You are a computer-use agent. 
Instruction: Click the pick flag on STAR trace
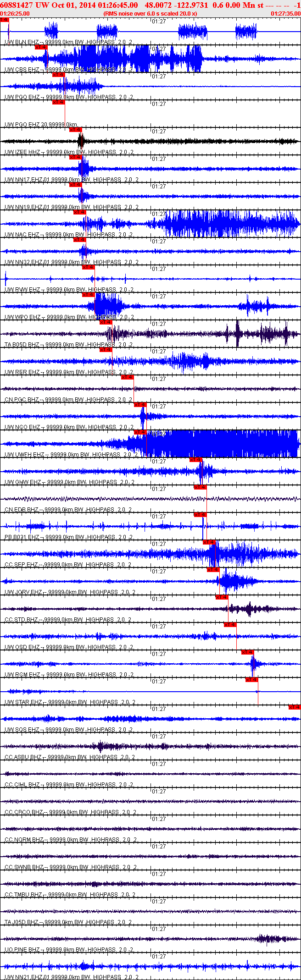coord(252,680)
